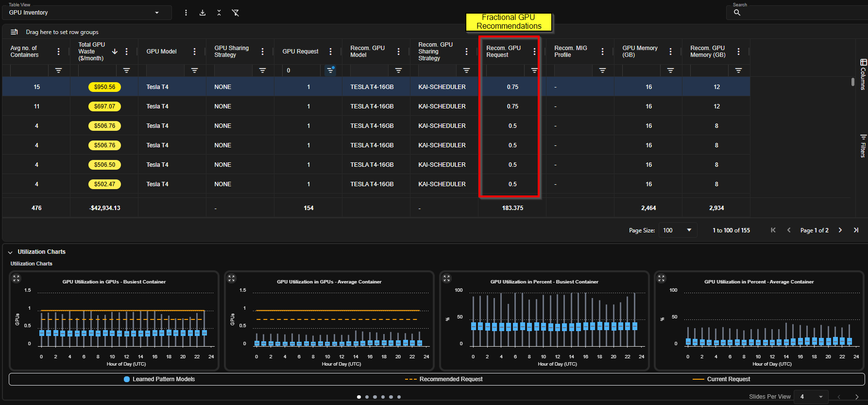868x405 pixels.
Task: Jump to the last page of results
Action: click(x=856, y=230)
